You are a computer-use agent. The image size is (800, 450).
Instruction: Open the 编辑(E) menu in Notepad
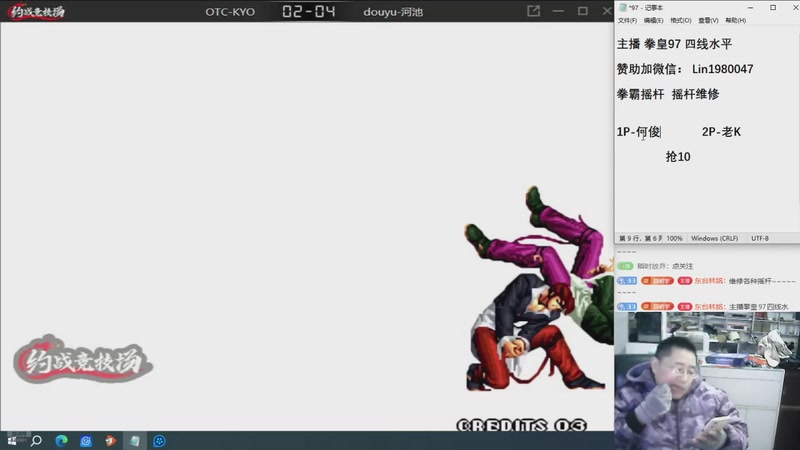[654, 20]
